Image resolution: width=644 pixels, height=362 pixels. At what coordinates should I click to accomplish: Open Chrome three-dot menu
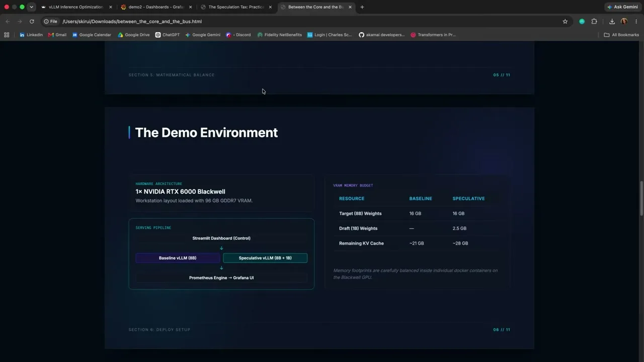[636, 22]
